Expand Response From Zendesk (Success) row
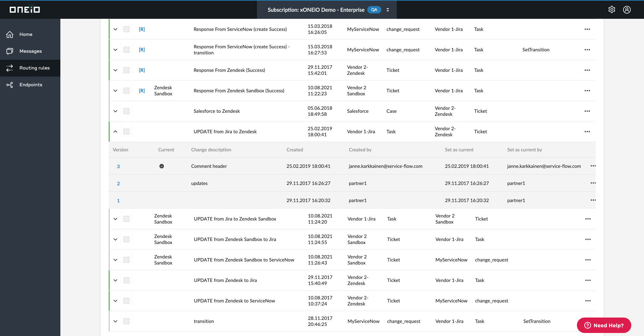 115,70
